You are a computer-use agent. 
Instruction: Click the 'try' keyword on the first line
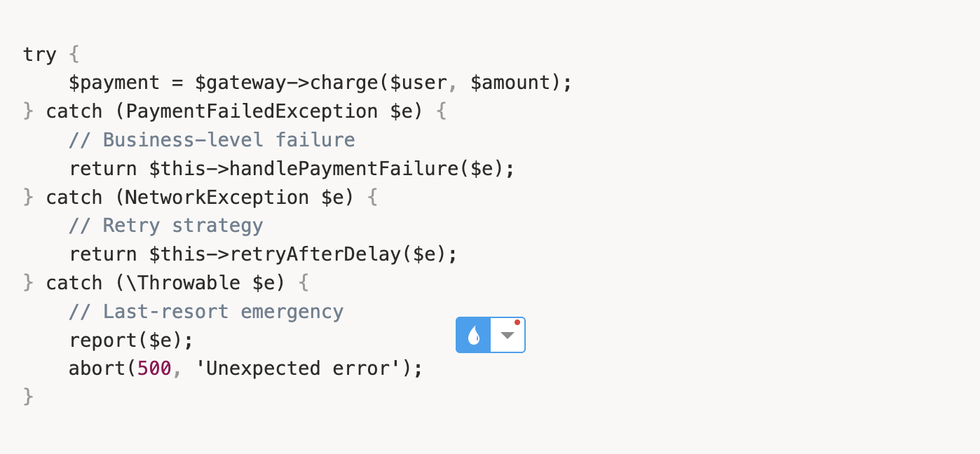40,55
